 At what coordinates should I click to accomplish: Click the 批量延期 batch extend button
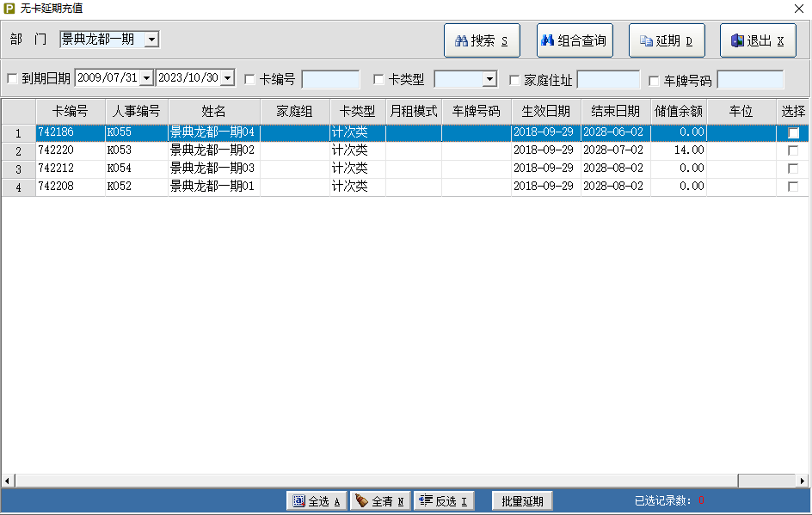(x=522, y=501)
